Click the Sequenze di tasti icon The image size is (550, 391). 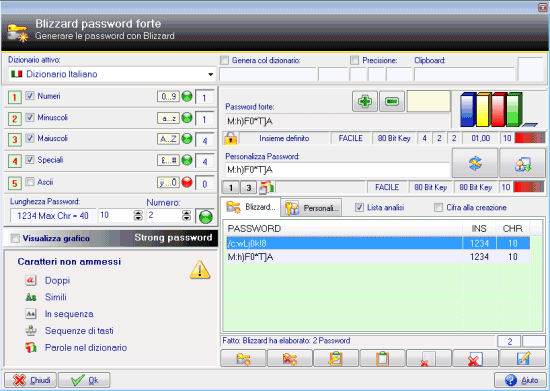(x=31, y=330)
